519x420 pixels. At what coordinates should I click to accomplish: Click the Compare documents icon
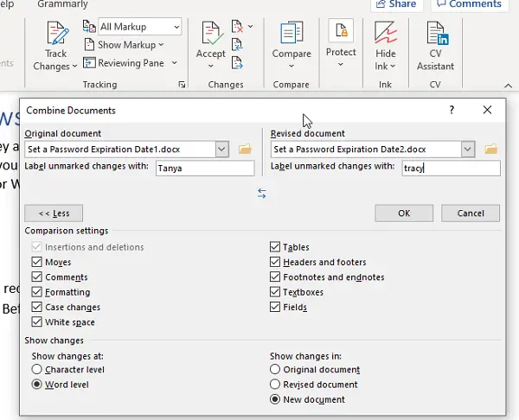(x=292, y=33)
